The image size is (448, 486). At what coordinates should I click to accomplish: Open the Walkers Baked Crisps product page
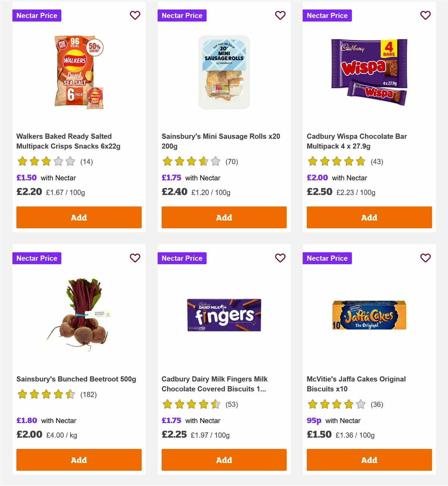click(x=64, y=141)
